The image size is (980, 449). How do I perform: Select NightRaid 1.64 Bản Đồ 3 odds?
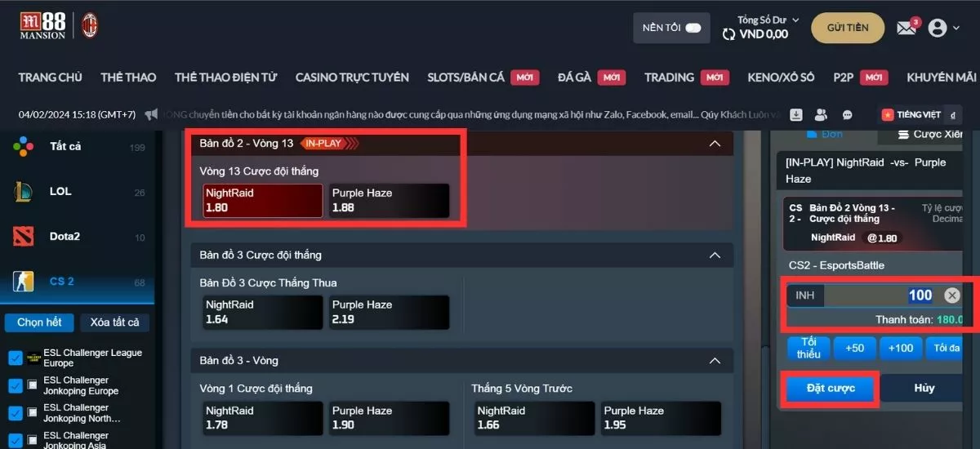[262, 312]
